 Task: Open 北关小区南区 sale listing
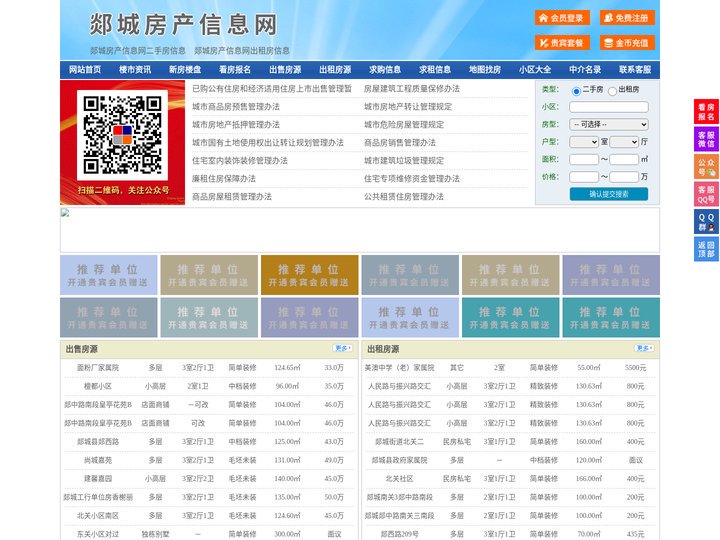[x=98, y=516]
